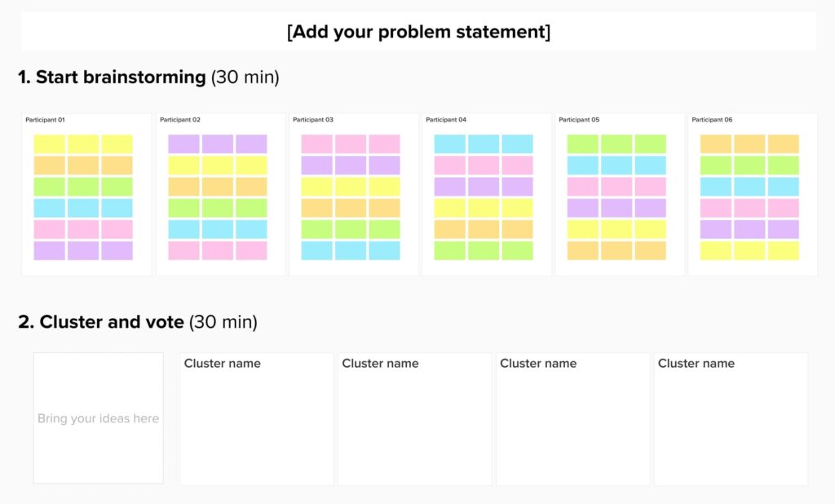Click the first 'Cluster name' label

[x=223, y=364]
